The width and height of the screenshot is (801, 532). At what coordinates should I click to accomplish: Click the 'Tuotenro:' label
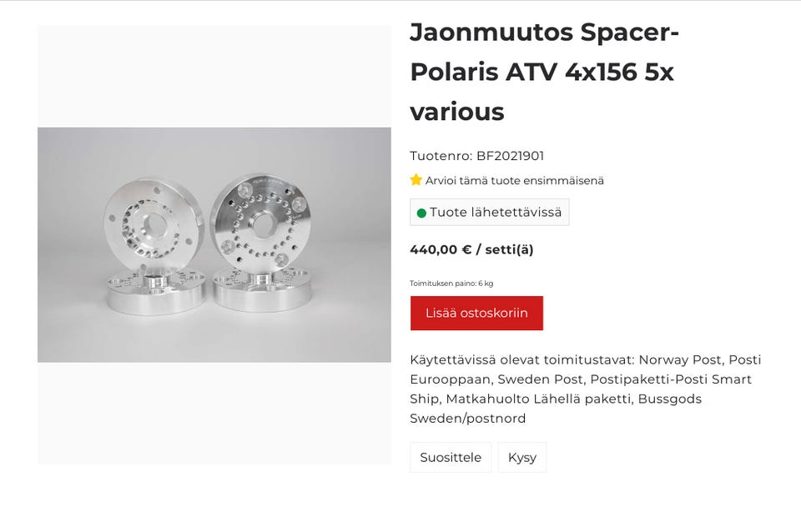point(441,156)
